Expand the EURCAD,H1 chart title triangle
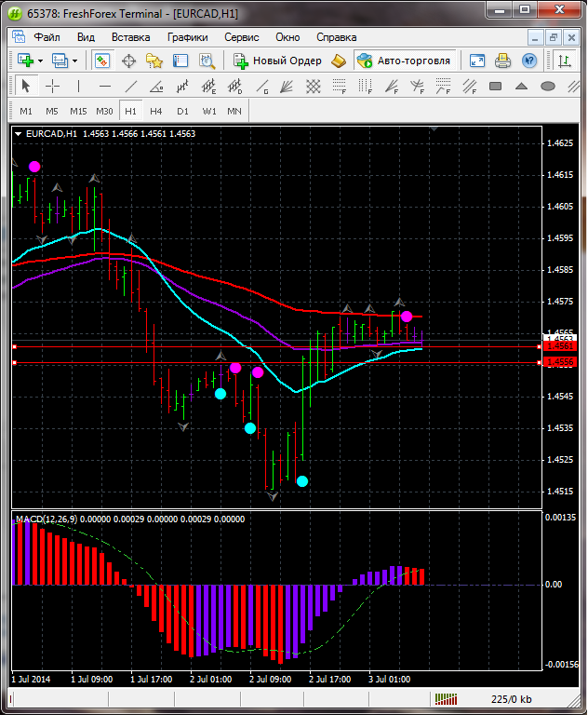Screen dimensions: 588x715 click(x=18, y=134)
